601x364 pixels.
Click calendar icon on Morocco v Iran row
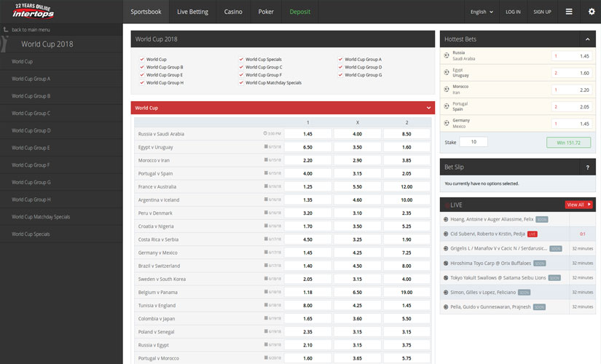pyautogui.click(x=266, y=159)
